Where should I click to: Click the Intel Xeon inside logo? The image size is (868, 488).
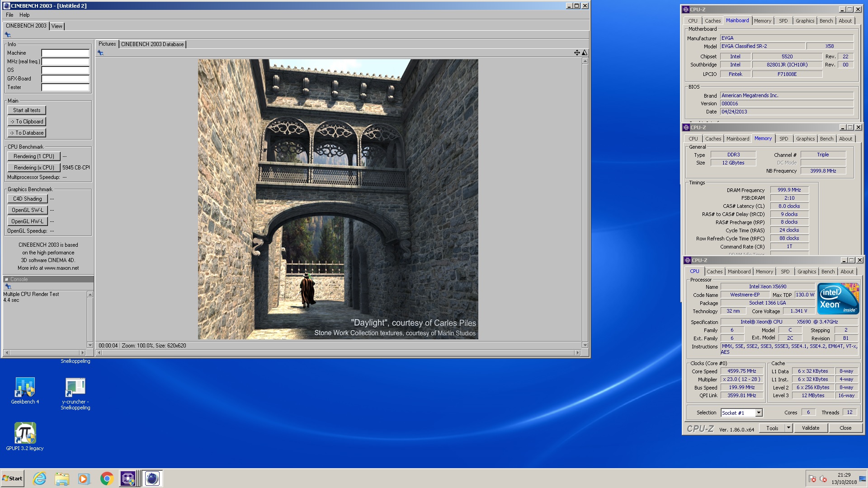(839, 299)
